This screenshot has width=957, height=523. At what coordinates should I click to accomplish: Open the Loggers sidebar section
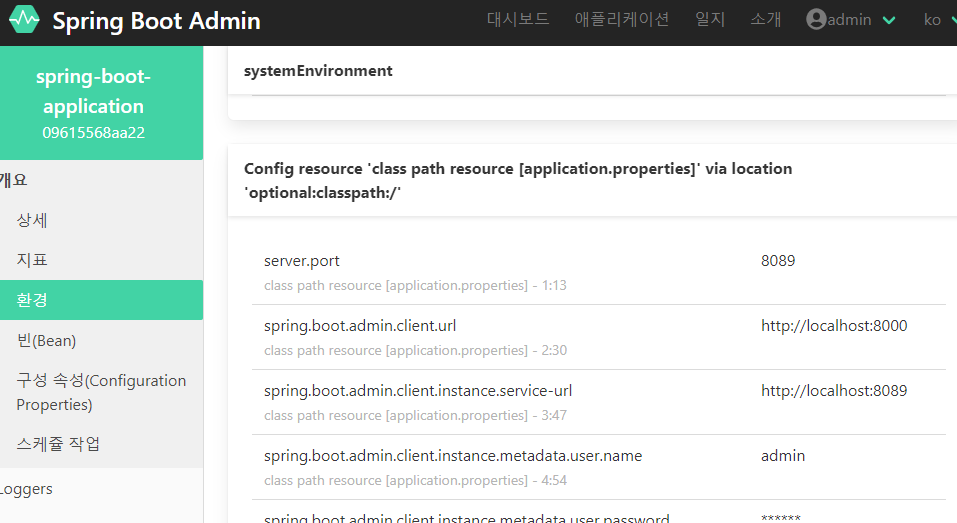pos(101,489)
